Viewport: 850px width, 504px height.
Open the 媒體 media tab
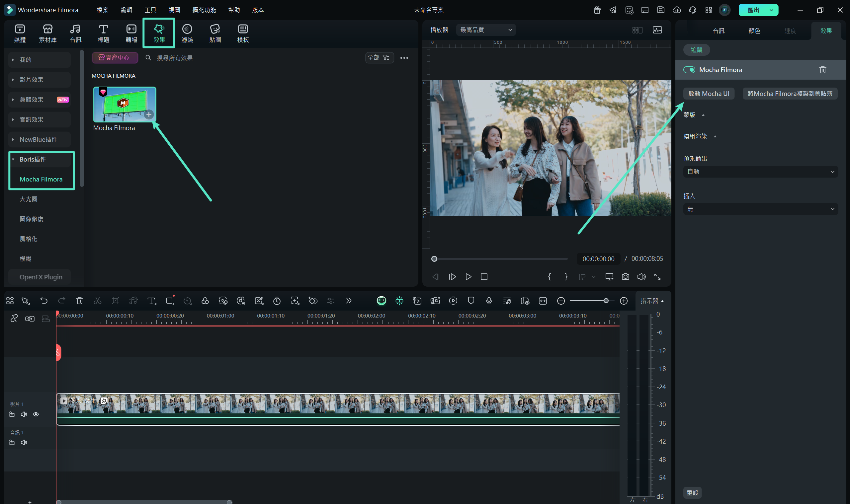20,33
